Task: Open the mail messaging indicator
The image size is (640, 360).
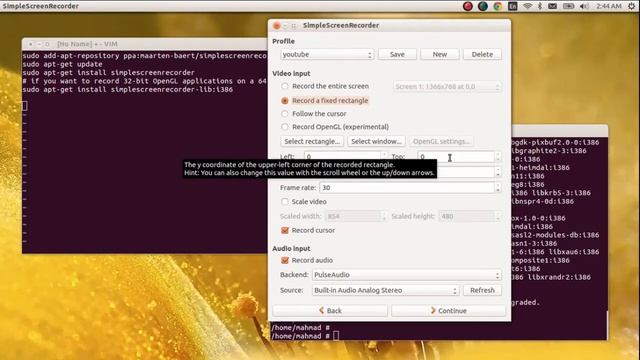Action: pyautogui.click(x=552, y=6)
